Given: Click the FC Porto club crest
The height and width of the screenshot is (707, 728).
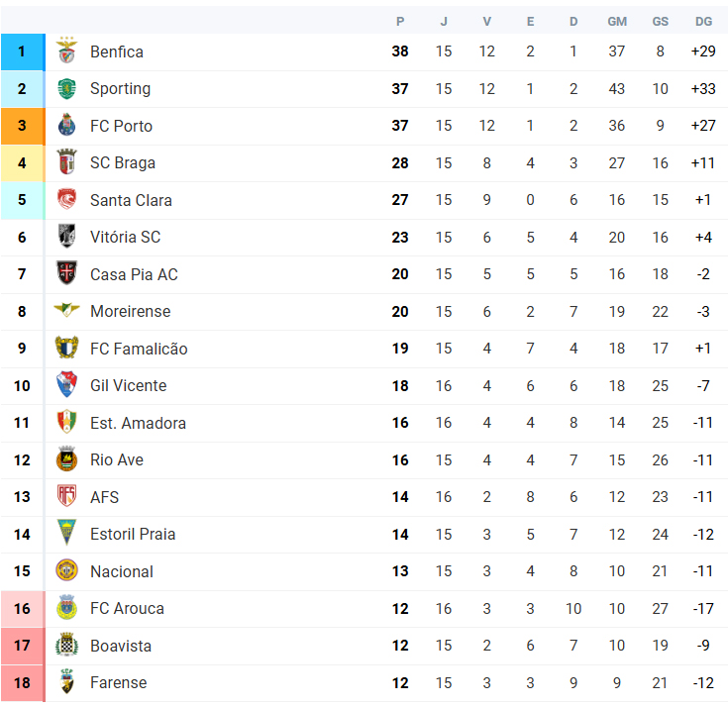Looking at the screenshot, I should [67, 125].
